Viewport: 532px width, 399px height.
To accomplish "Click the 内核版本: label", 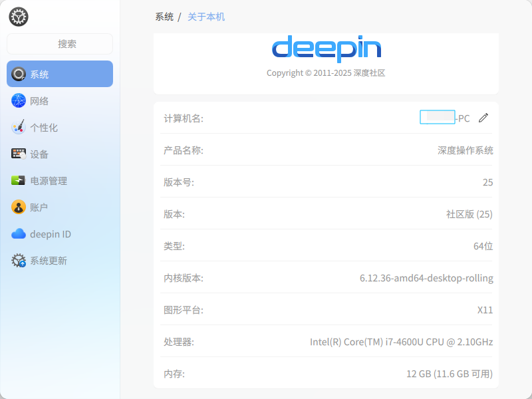I will point(184,278).
